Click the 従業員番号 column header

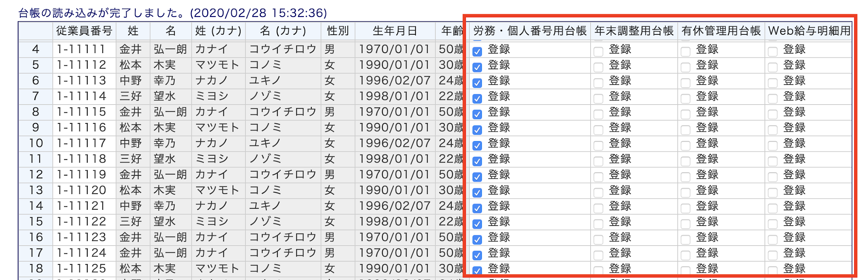pyautogui.click(x=84, y=31)
